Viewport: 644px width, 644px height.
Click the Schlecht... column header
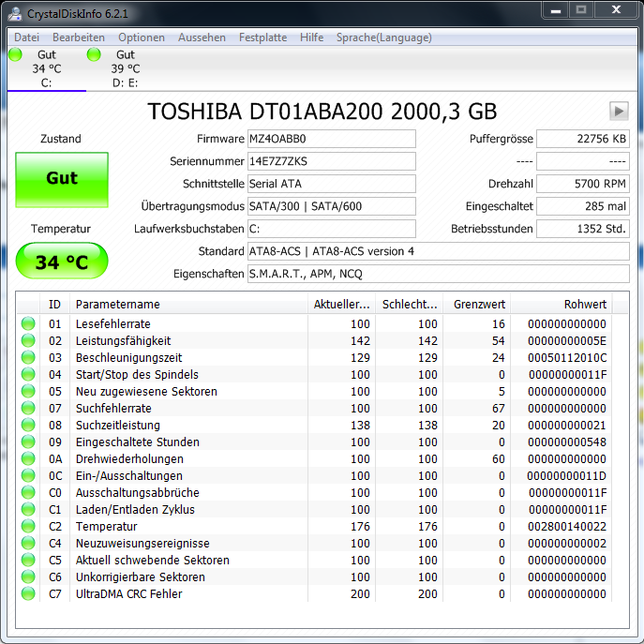(x=409, y=305)
